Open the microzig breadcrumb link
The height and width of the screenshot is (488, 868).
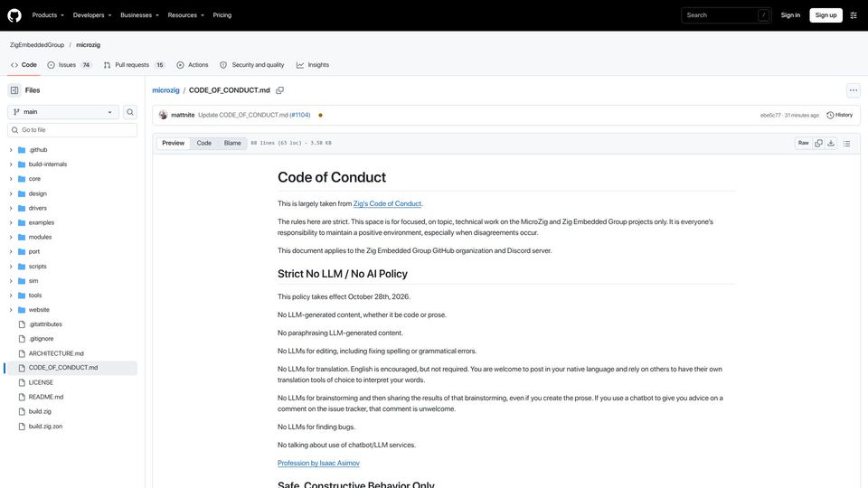[165, 90]
